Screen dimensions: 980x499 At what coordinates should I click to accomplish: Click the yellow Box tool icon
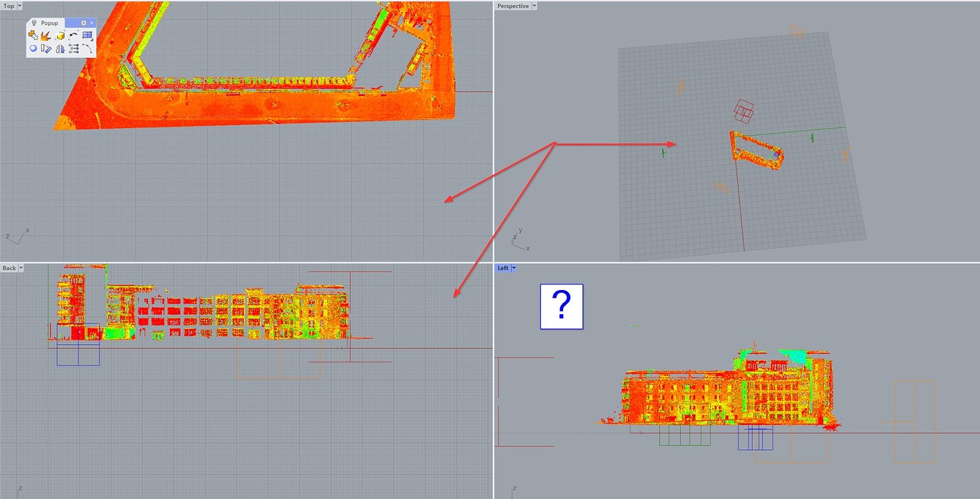[60, 34]
